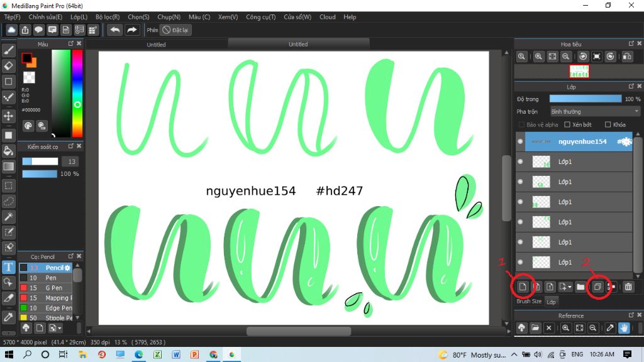Toggle visibility of the third Lớp1 layer
Screen dimensions: 644x362
(520, 202)
